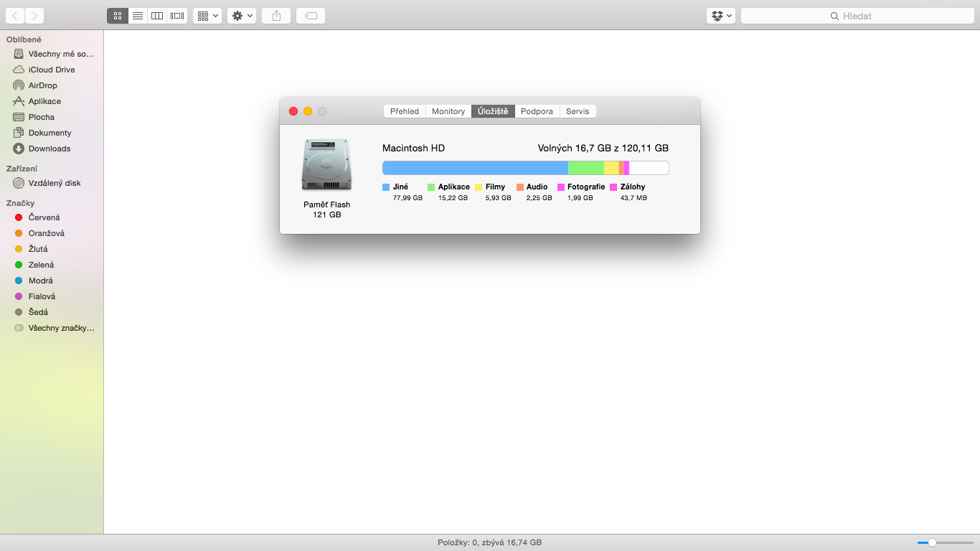Click the magenta Fotografie legend swatch
The image size is (980, 551).
coord(561,187)
